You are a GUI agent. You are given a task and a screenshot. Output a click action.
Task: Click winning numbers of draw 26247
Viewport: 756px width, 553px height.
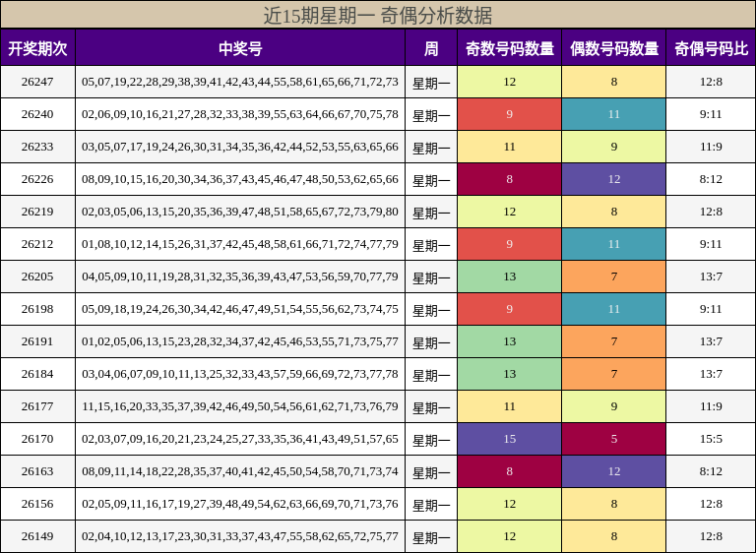point(240,82)
